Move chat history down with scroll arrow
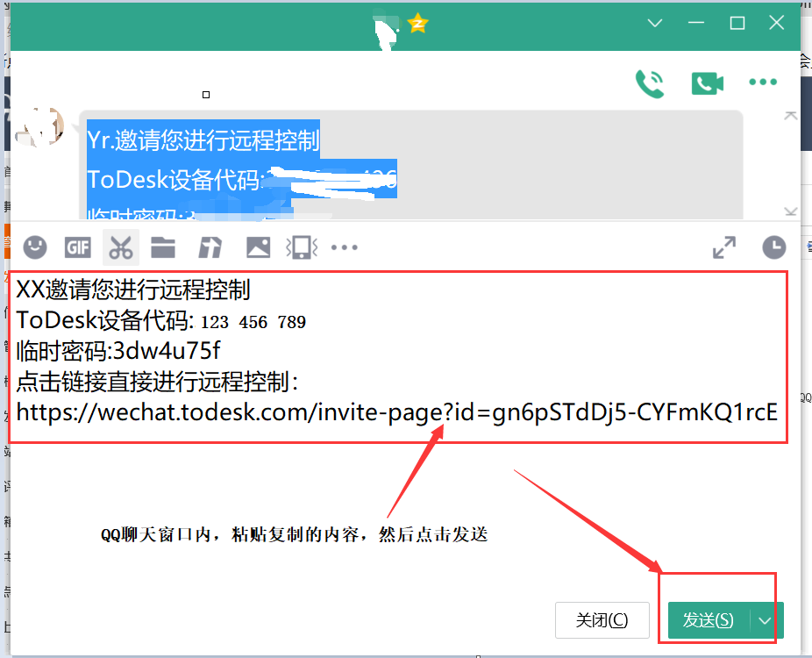The height and width of the screenshot is (658, 812). coord(790,211)
